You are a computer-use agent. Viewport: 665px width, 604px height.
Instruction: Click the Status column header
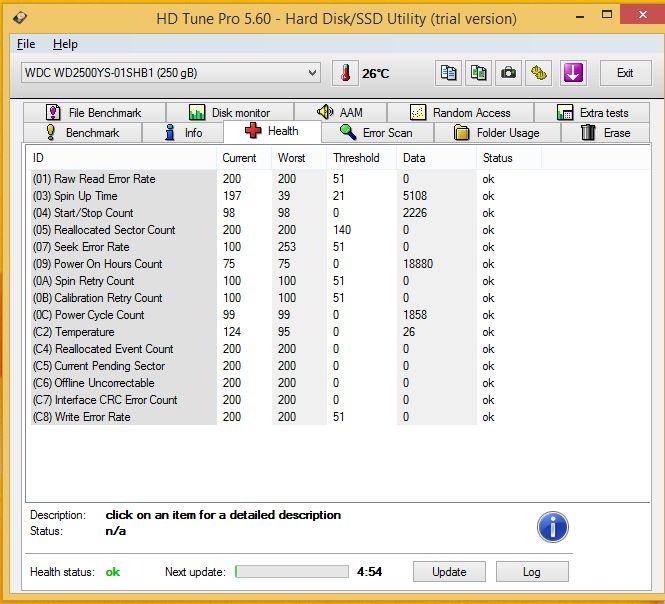coord(509,158)
